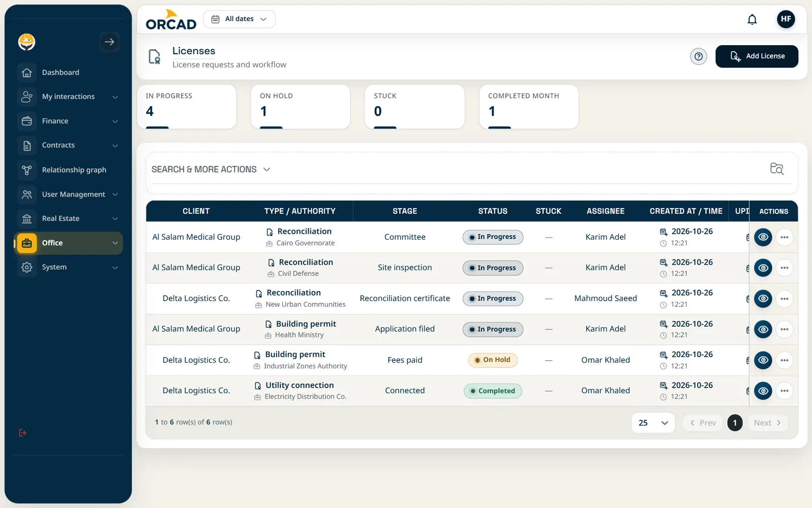Select page 1 button
The image size is (812, 508).
[735, 423]
